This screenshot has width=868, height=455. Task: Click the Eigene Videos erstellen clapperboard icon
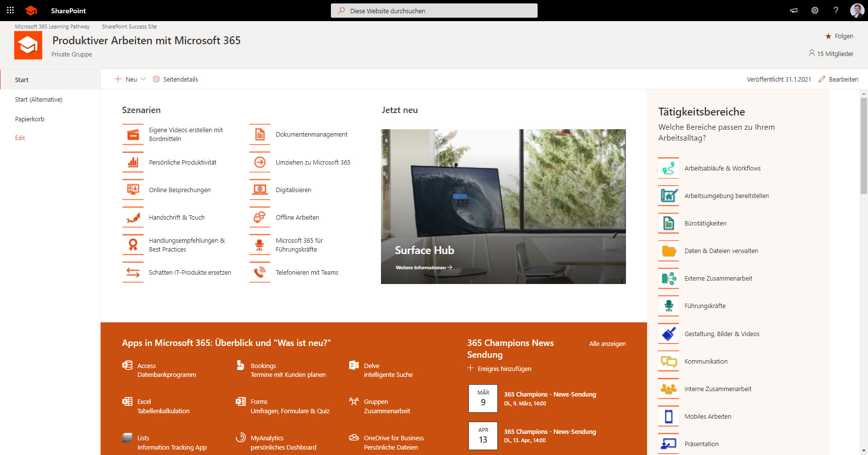[x=133, y=135]
